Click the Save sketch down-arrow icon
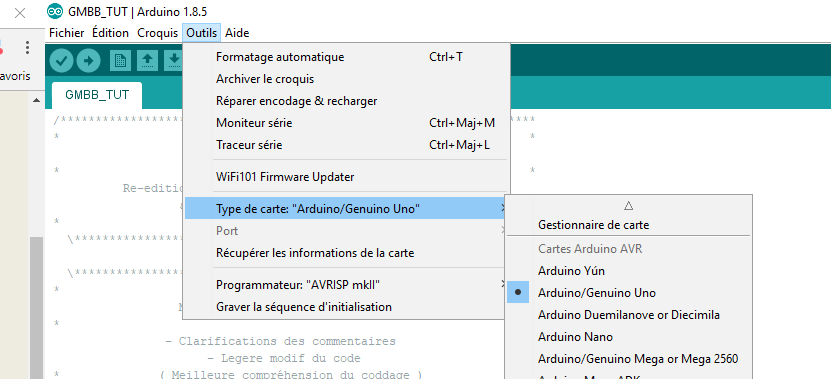 [x=173, y=61]
